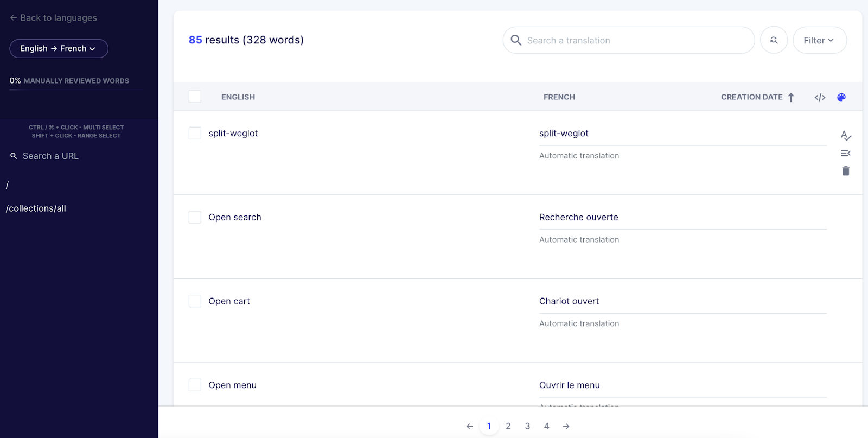This screenshot has width=868, height=438.
Task: Go to next page using right arrow
Action: (566, 426)
